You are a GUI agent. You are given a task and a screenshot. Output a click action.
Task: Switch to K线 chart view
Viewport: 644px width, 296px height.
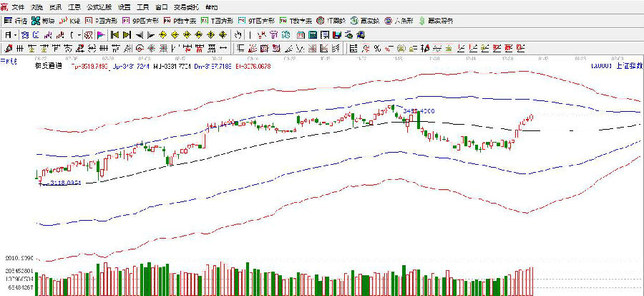point(71,20)
